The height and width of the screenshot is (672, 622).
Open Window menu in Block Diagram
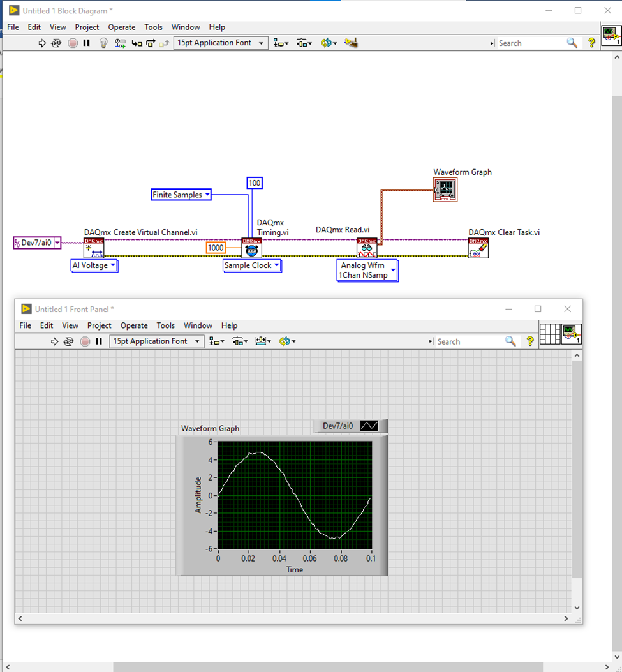(186, 27)
